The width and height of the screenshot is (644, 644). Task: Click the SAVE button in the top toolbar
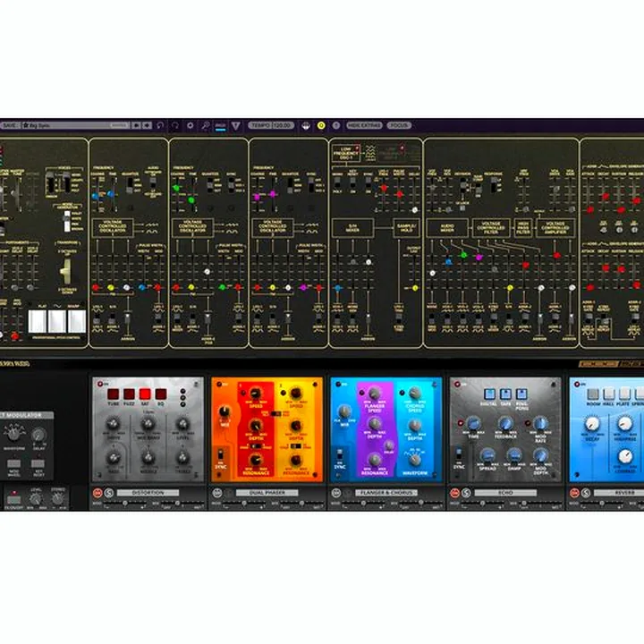10,125
